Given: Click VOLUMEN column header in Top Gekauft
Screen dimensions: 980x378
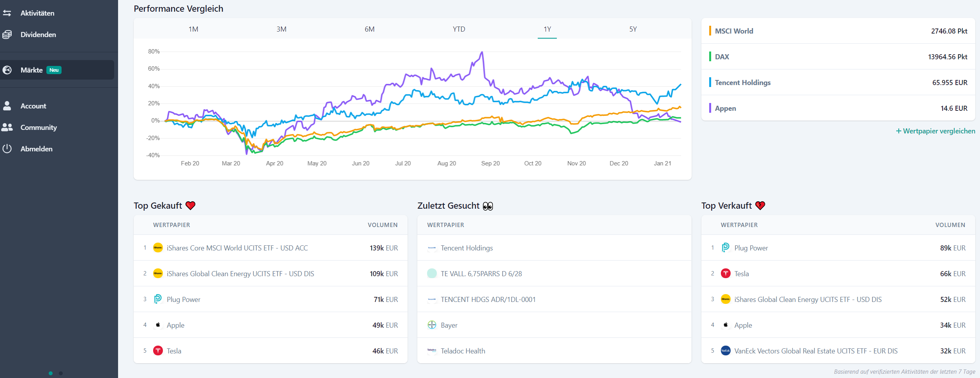Looking at the screenshot, I should point(383,225).
